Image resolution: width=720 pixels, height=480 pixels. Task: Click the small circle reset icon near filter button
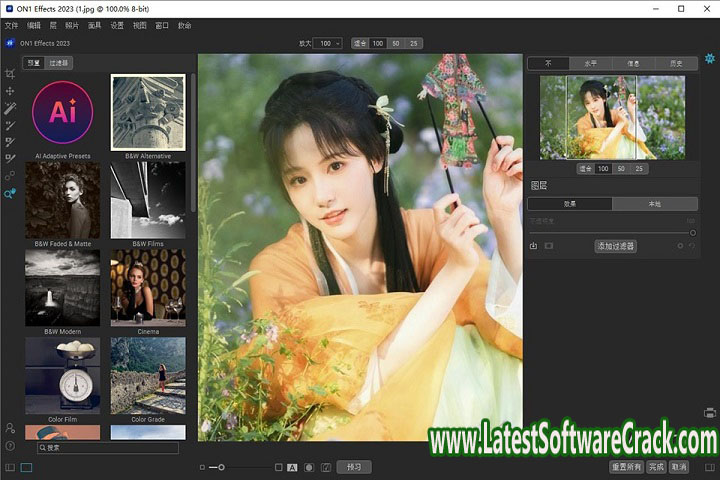[x=680, y=246]
